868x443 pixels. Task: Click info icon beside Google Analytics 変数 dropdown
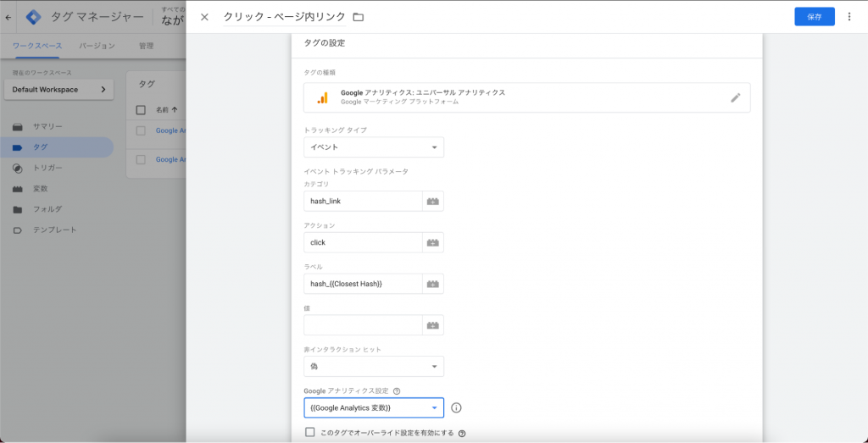(456, 407)
